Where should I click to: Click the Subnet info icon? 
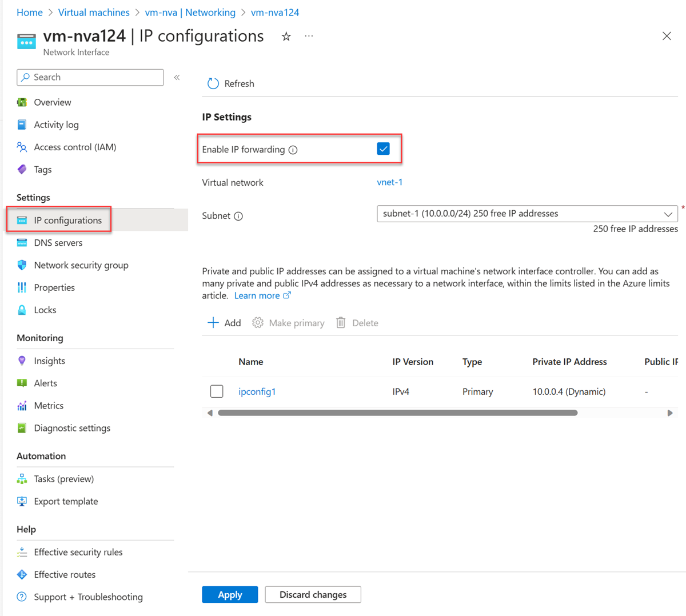click(x=238, y=216)
